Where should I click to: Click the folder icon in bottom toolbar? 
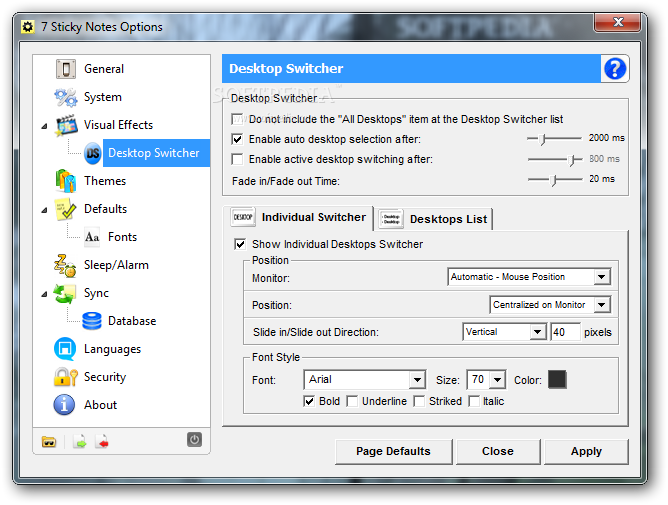[x=49, y=442]
